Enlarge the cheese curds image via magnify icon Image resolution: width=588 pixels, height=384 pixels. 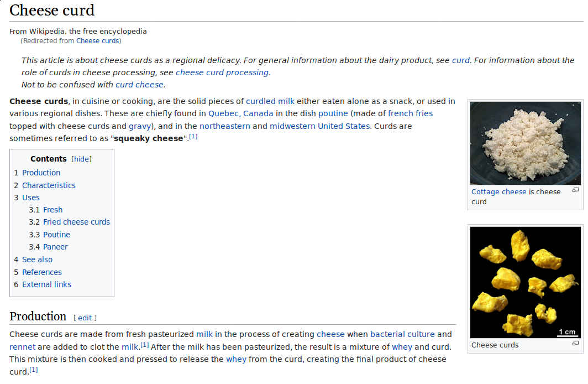coord(575,344)
